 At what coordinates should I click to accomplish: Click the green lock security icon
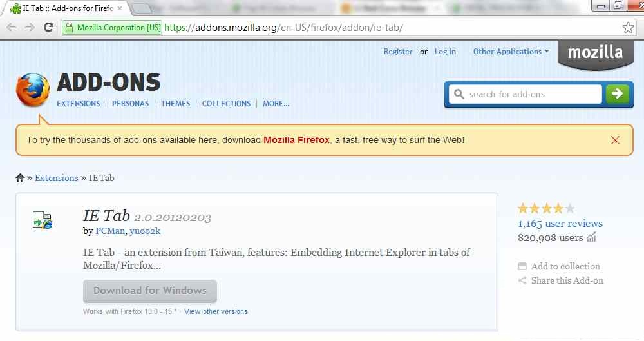69,28
